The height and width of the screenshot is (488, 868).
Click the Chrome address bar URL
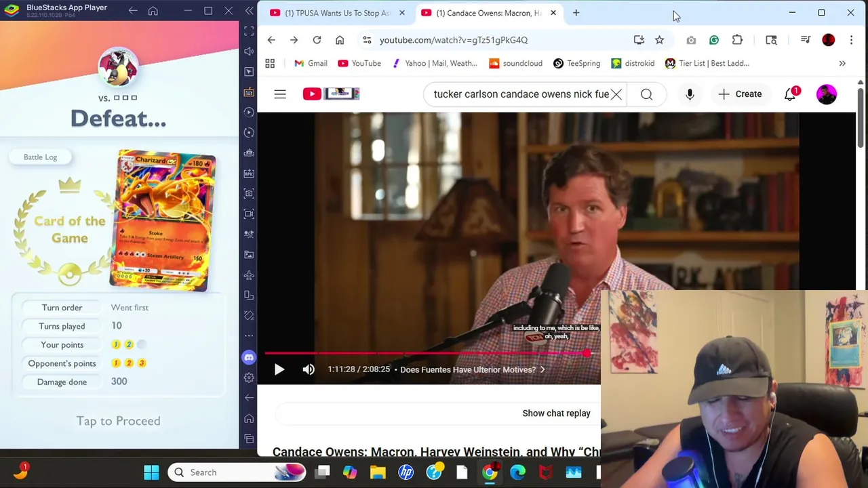454,40
